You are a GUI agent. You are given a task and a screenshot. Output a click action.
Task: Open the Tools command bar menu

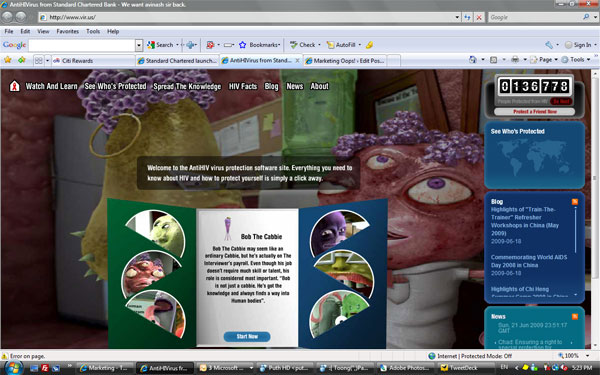click(575, 60)
